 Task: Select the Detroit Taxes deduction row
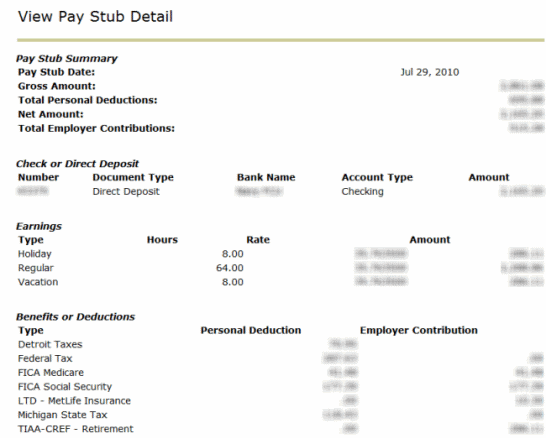[x=280, y=345]
